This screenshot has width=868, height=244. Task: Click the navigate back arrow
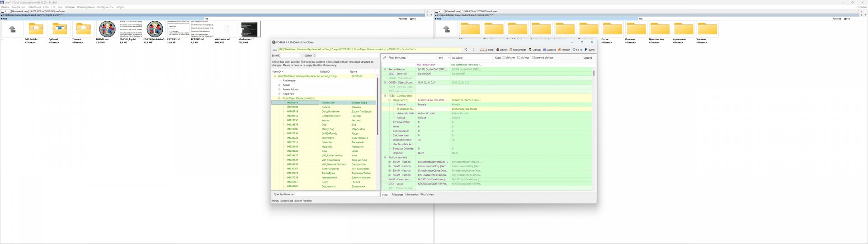click(x=466, y=50)
